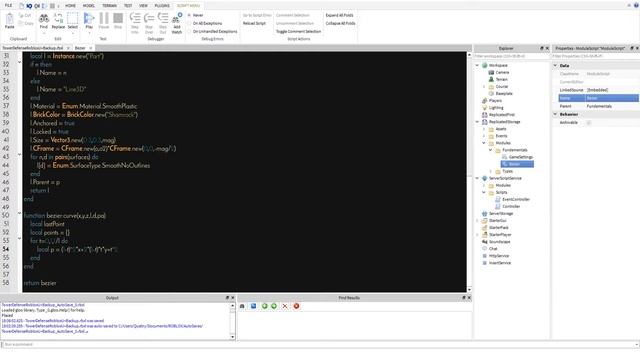Click the Step Into debugger icon
The width and height of the screenshot is (640, 360).
point(135,18)
